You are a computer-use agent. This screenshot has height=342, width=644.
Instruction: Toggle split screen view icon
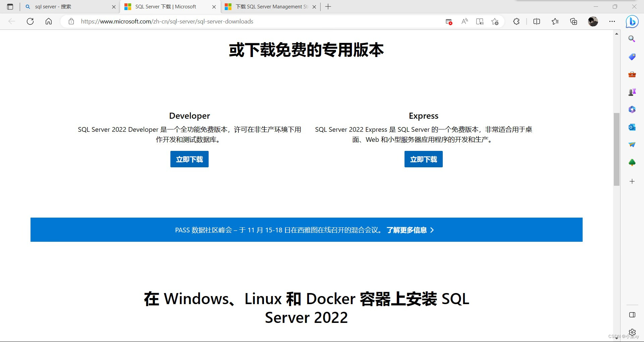537,21
